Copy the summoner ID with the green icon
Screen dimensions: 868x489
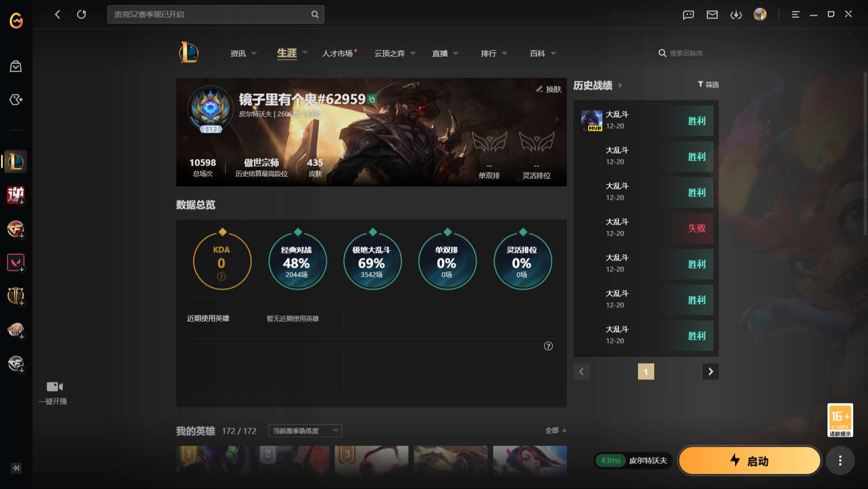(x=372, y=99)
